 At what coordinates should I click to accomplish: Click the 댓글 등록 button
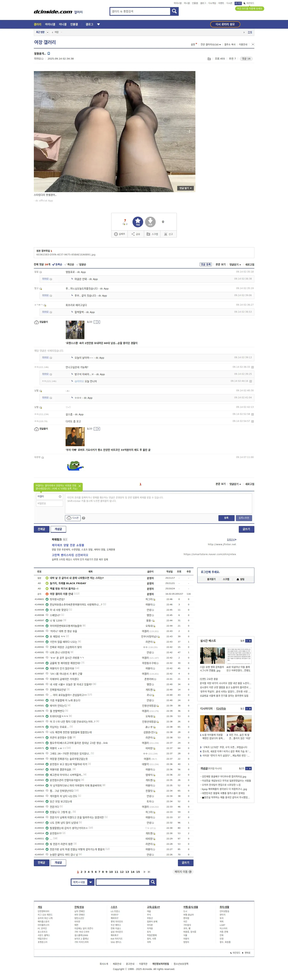point(206,264)
